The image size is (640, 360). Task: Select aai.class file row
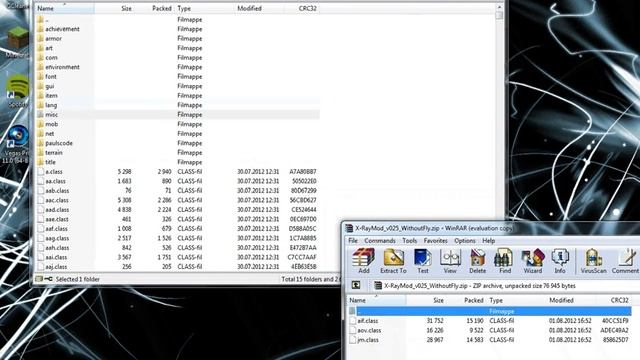click(178, 258)
